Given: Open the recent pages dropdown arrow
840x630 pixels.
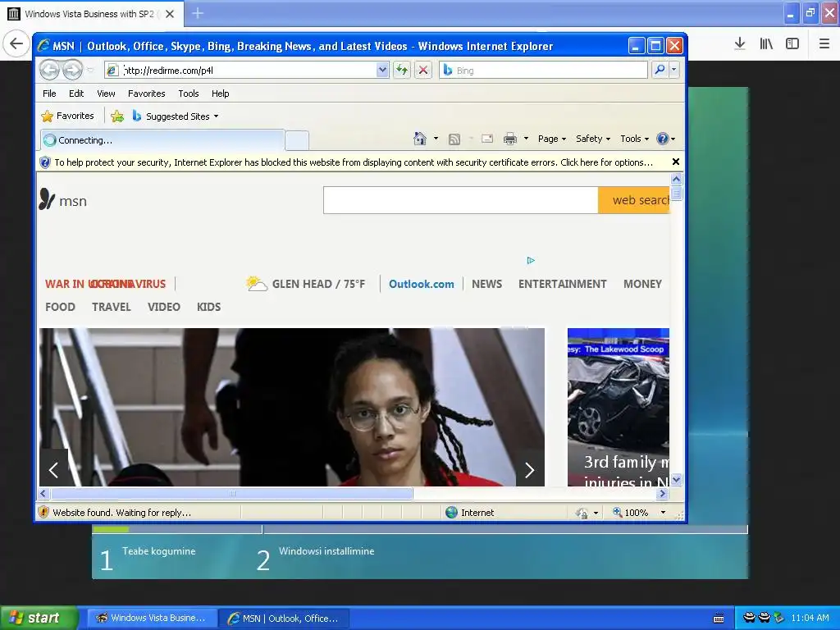Looking at the screenshot, I should (x=90, y=71).
